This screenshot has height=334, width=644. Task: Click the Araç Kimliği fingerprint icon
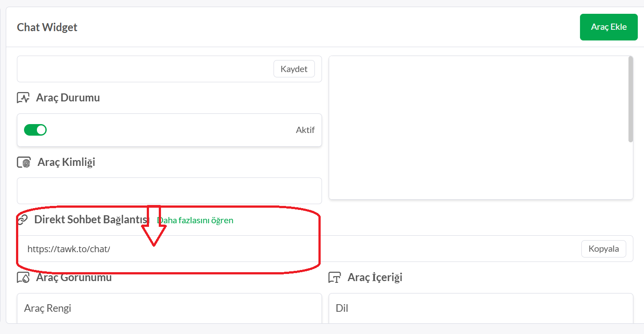(24, 162)
